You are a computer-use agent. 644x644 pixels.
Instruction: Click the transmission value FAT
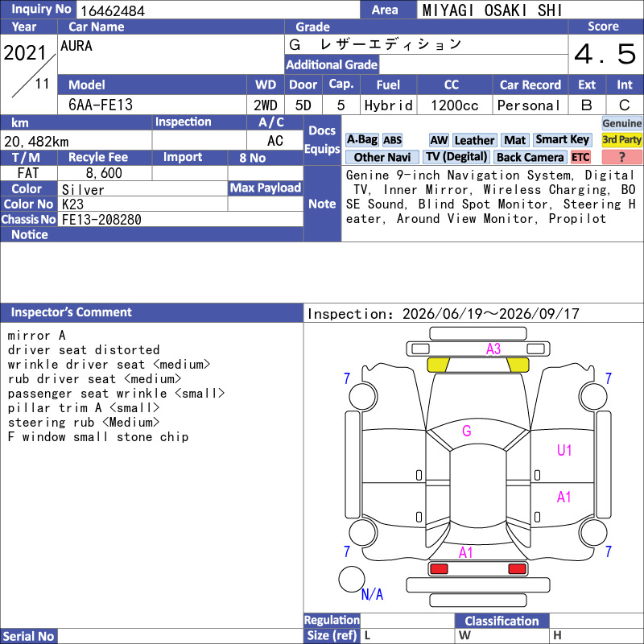tap(28, 173)
